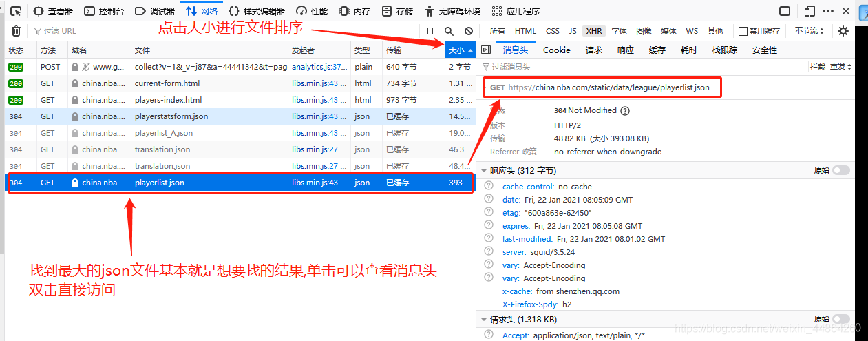Enter responsive design mode via the icon
The image size is (868, 341).
pos(809,11)
